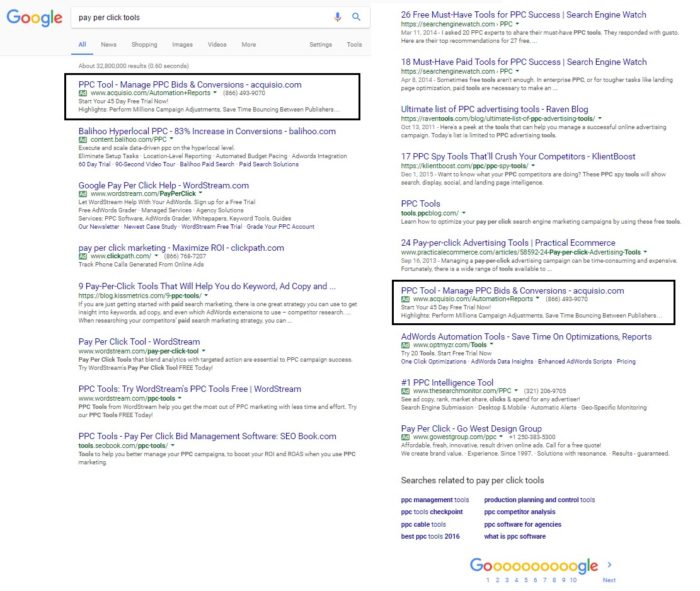This screenshot has height=591, width=700.
Task: Expand dropdown arrow next to www.wordstream.com/PayPerClick
Action: point(200,193)
